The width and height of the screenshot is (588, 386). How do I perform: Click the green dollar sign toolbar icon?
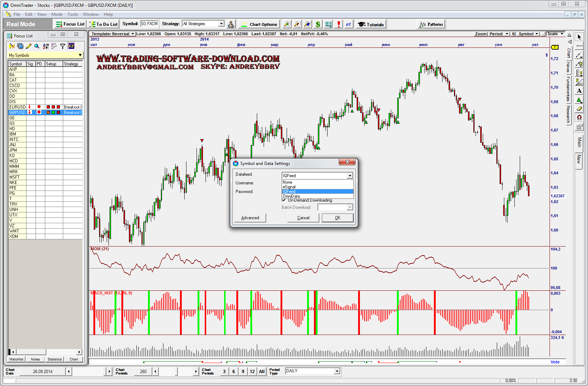coord(318,24)
